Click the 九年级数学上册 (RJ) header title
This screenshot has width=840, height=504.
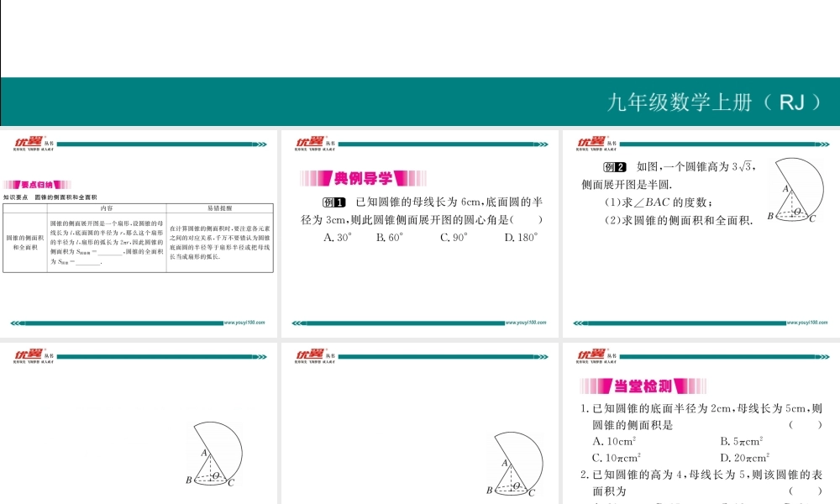712,102
